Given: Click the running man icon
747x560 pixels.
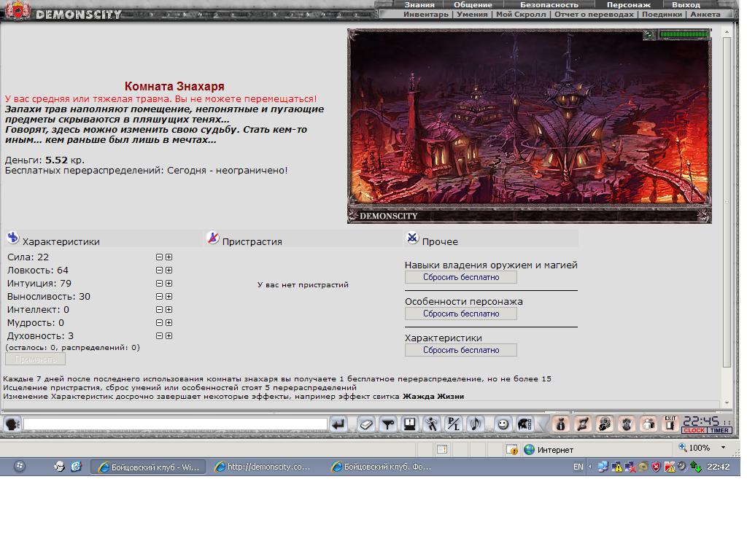Looking at the screenshot, I should pos(432,424).
